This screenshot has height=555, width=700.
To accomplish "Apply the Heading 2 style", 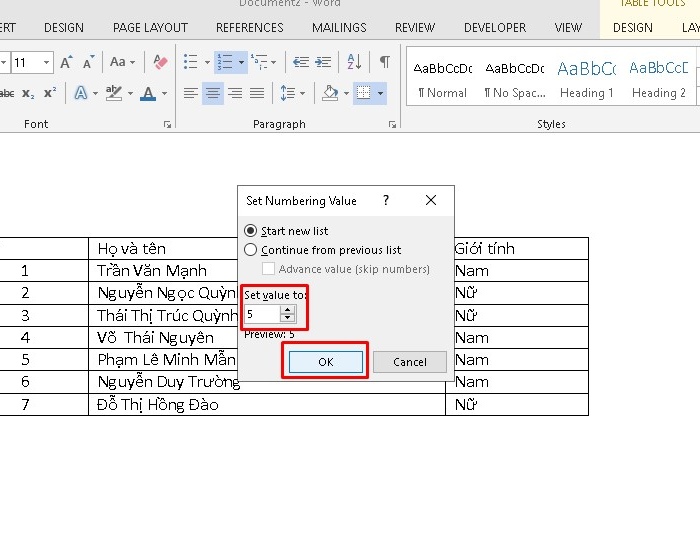I will 658,79.
